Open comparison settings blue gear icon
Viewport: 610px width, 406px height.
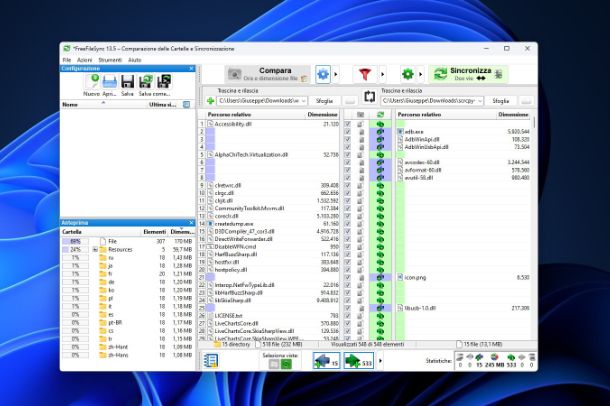323,74
